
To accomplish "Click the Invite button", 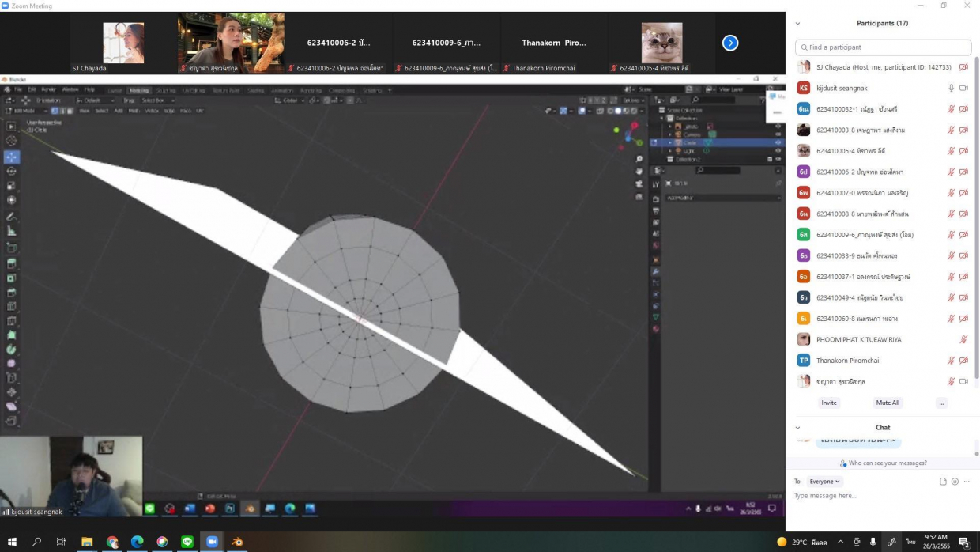I will pyautogui.click(x=828, y=403).
